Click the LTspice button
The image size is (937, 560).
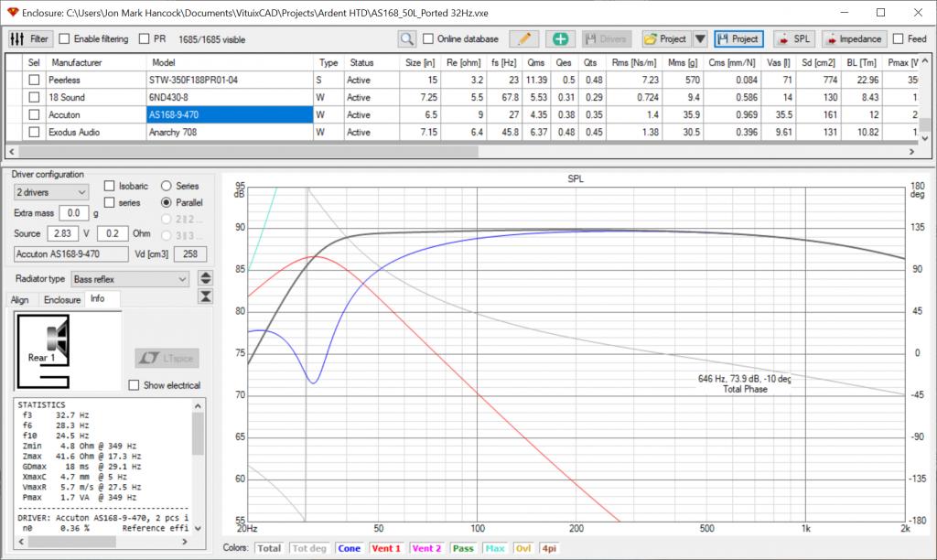tap(167, 358)
